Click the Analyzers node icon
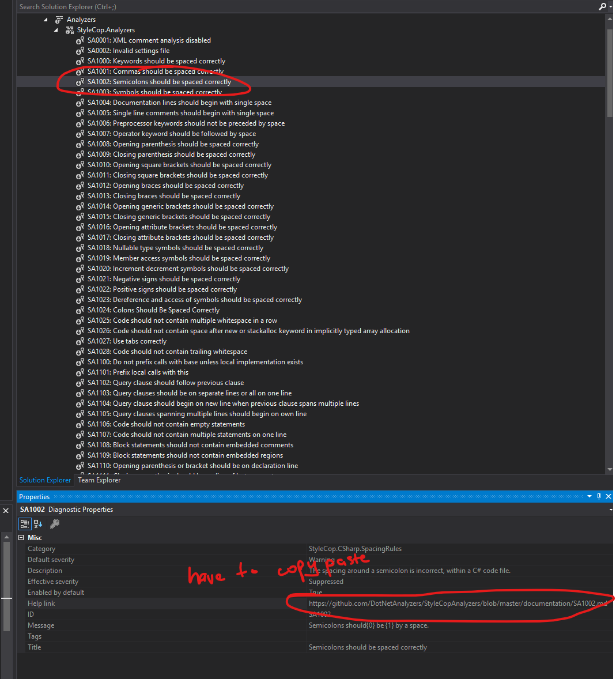Viewport: 616px width, 679px height. click(x=59, y=20)
